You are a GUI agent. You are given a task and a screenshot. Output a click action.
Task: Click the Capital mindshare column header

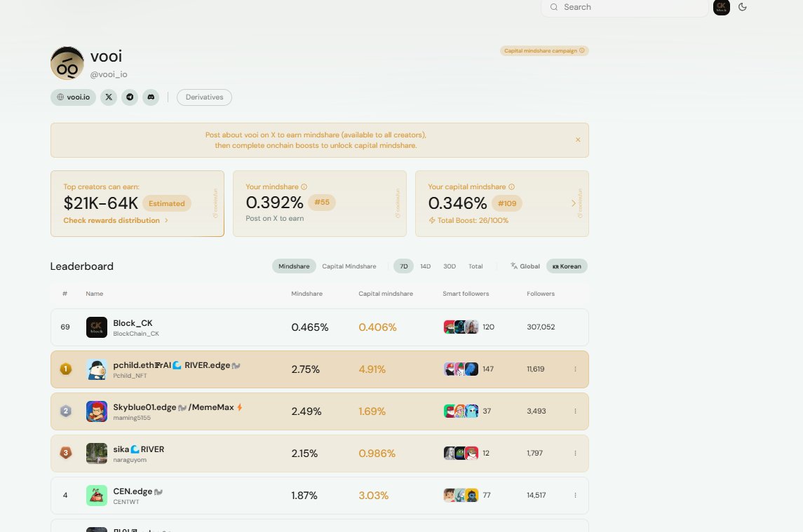[x=386, y=294]
